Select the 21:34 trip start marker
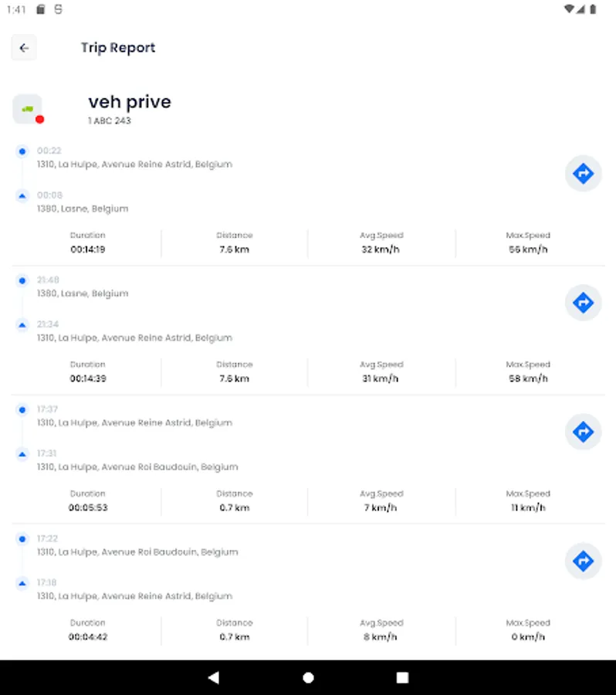The image size is (616, 695). click(x=22, y=324)
